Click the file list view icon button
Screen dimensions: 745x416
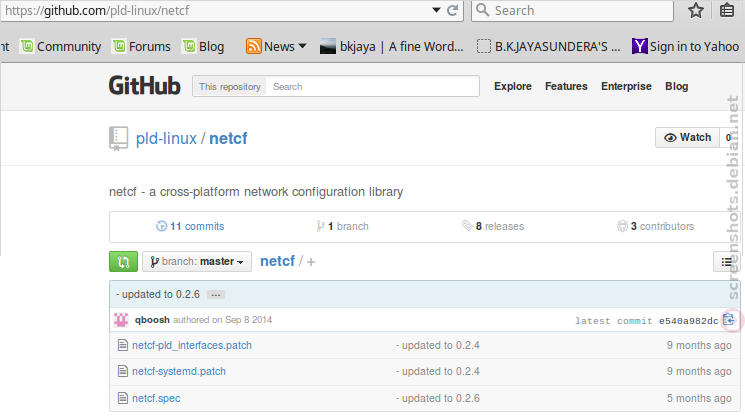(x=726, y=262)
